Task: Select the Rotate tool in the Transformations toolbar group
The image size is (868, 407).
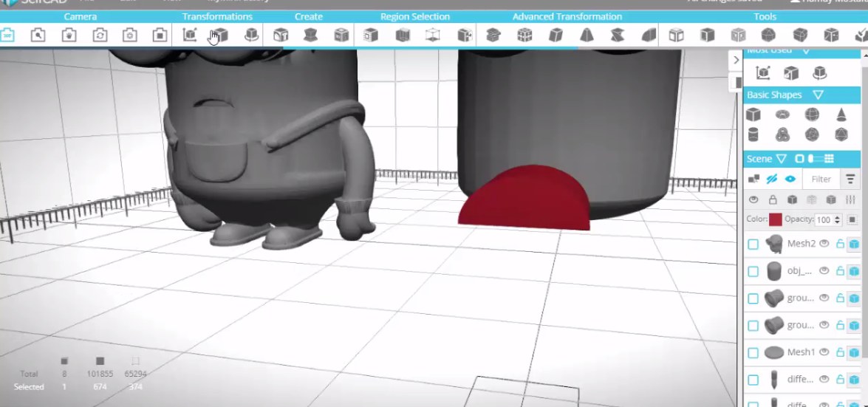Action: pos(251,35)
